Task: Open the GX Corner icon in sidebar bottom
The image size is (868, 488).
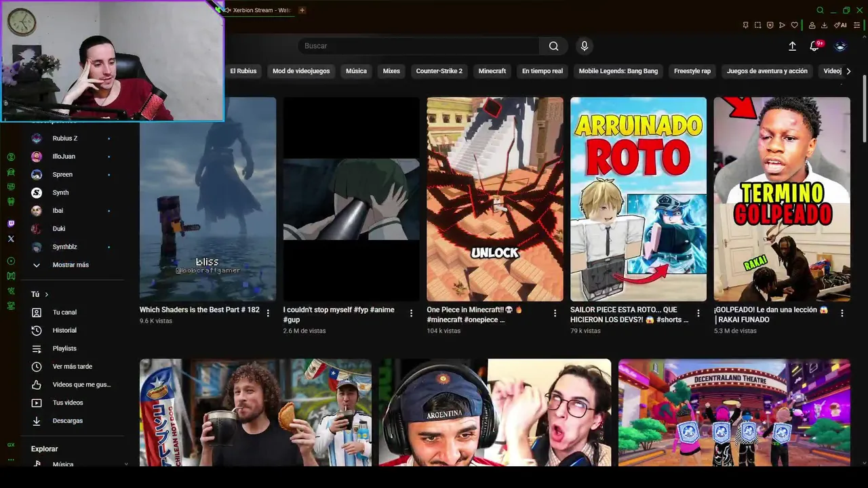Action: (11, 445)
